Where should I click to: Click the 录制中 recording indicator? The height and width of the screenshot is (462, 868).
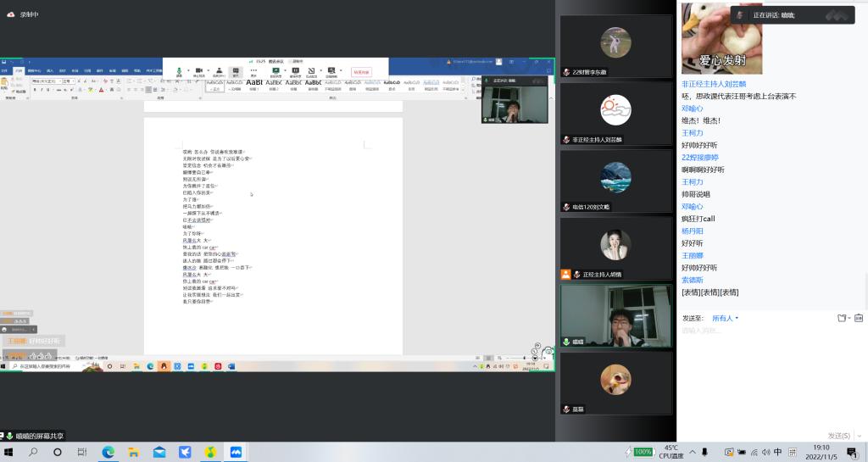[29, 14]
